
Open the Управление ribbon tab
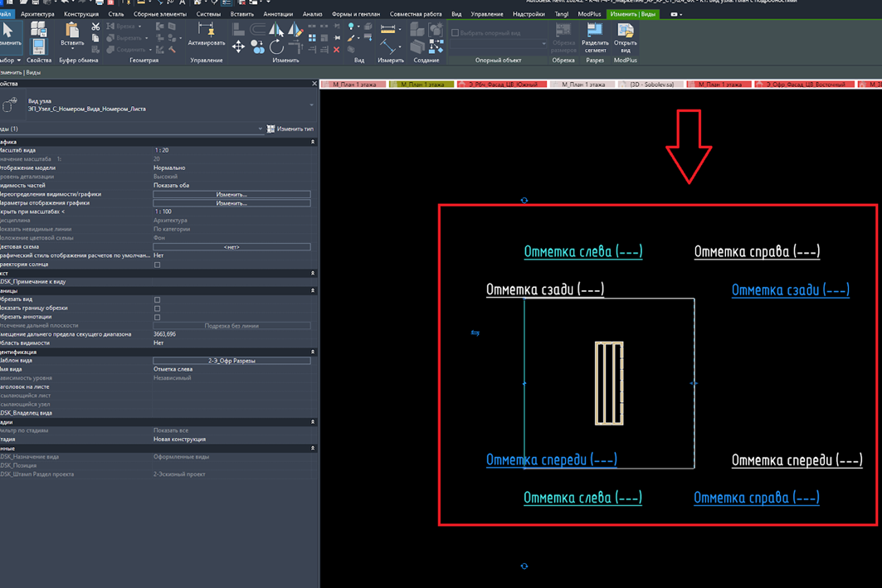pos(486,14)
